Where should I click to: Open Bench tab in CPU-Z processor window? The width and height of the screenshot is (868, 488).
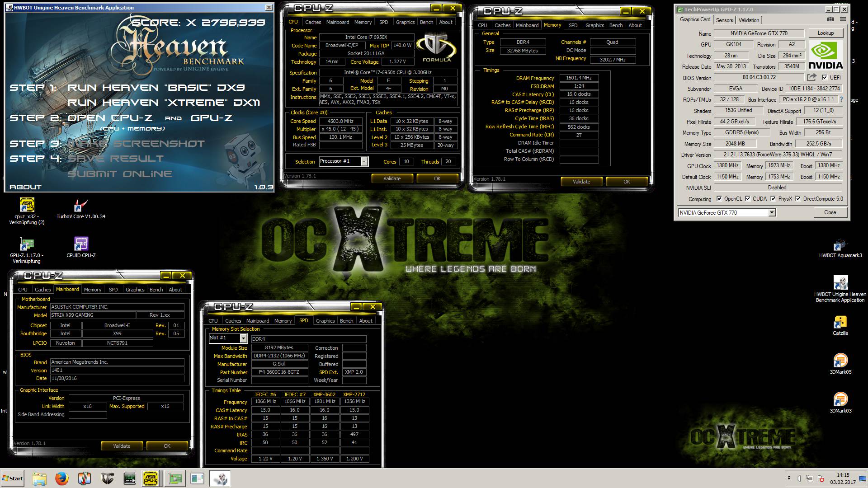(426, 22)
